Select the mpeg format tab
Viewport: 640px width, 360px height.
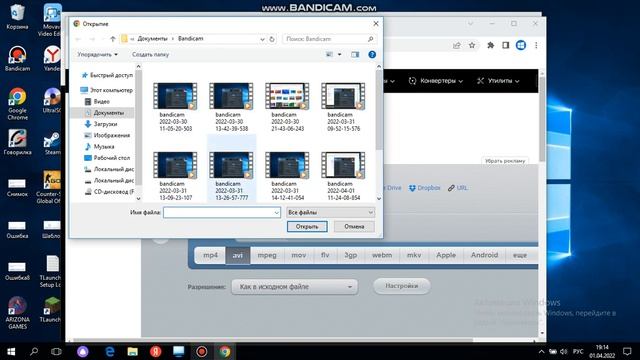(267, 255)
